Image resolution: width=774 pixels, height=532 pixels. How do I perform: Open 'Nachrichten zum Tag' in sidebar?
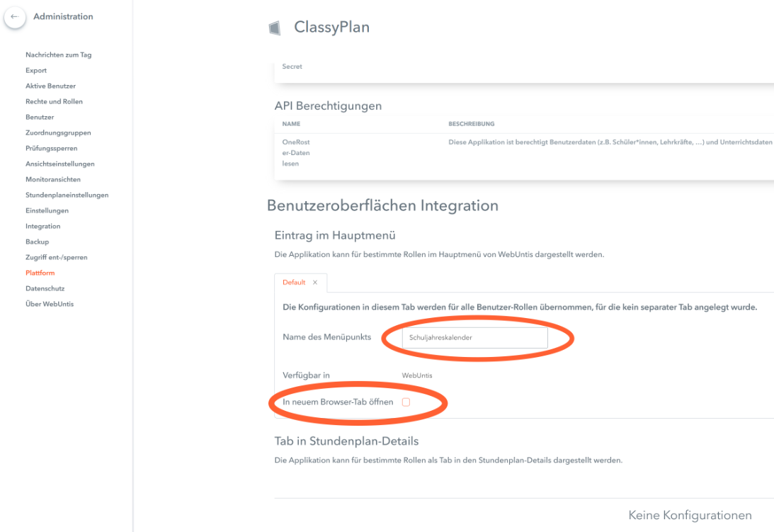tap(58, 55)
